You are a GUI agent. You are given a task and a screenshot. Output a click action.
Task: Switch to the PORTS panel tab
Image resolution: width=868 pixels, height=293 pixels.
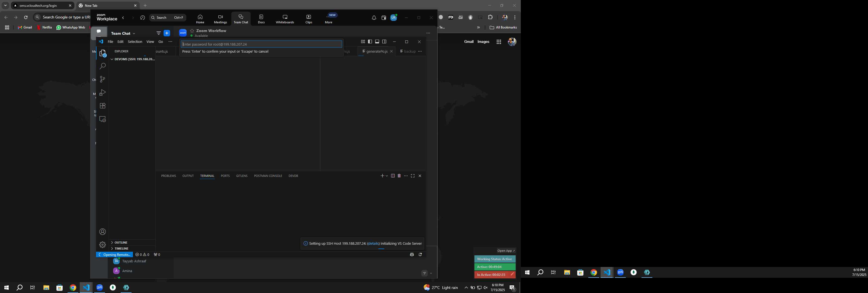tap(225, 176)
